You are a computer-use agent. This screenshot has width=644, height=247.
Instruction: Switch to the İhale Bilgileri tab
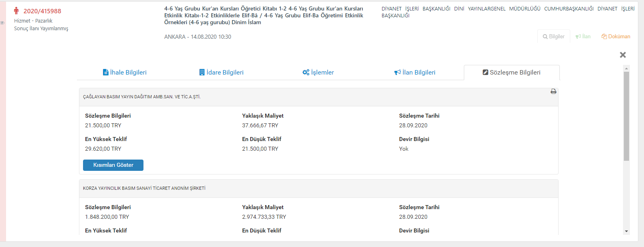pyautogui.click(x=128, y=73)
